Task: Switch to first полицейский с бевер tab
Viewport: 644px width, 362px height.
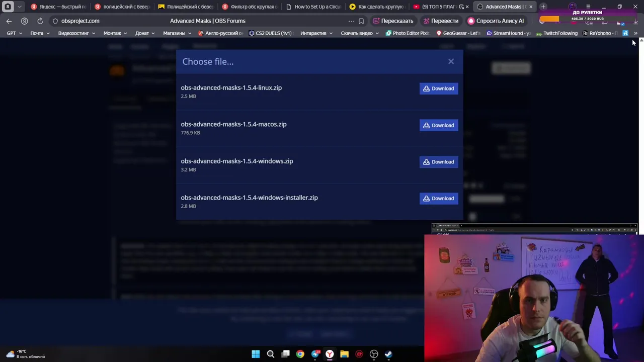Action: pos(122,7)
